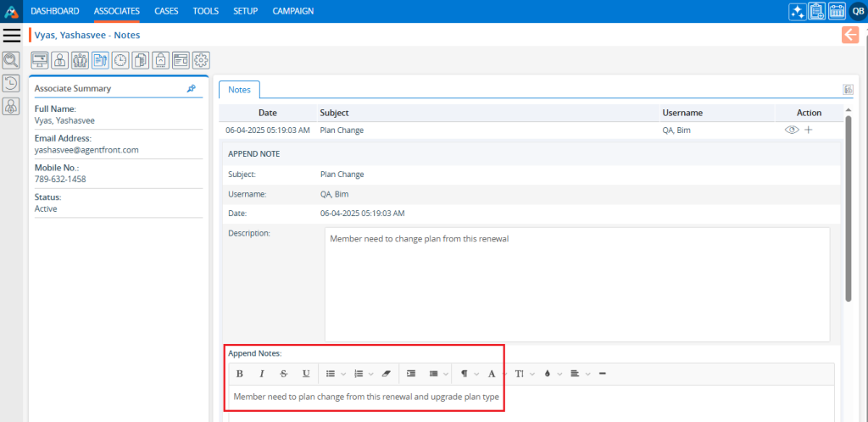
Task: Click the AI sparkle icon in header
Action: point(798,11)
